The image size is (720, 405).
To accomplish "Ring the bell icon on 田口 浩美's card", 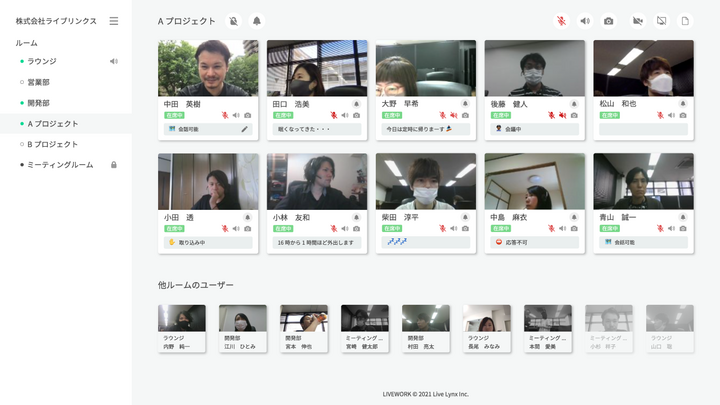I will pyautogui.click(x=356, y=103).
